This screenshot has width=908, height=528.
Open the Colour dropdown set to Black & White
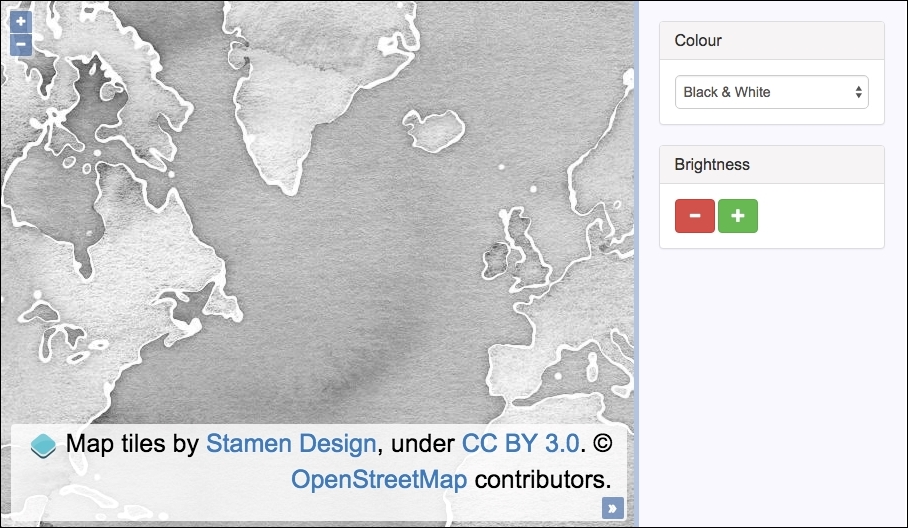(x=771, y=92)
